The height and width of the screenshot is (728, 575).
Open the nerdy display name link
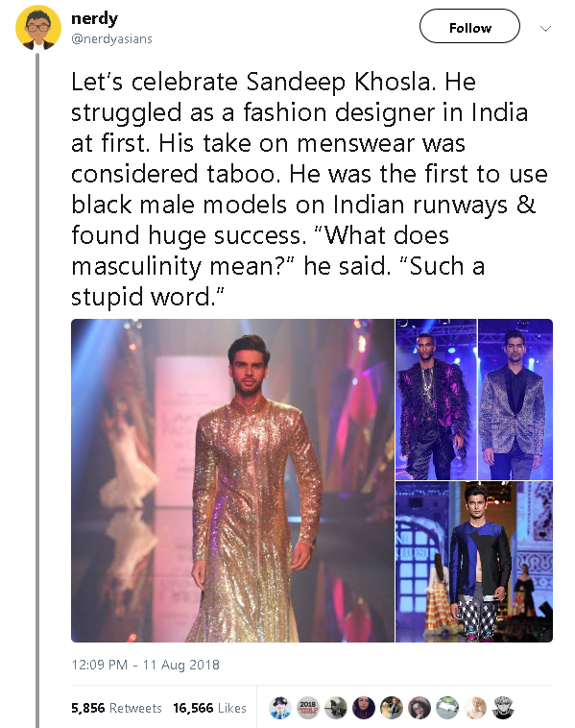tap(94, 18)
